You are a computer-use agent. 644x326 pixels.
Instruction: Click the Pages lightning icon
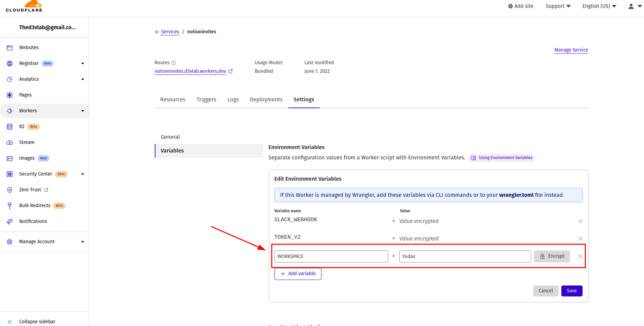pos(10,95)
